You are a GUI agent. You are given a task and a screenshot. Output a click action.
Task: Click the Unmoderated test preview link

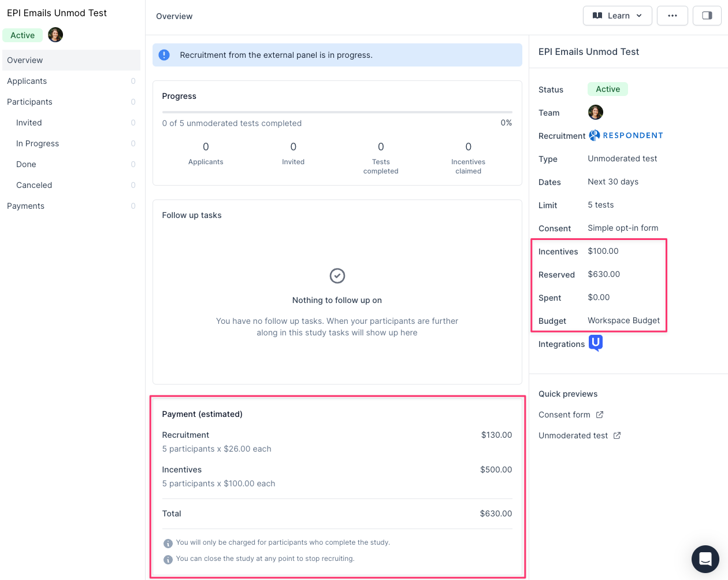click(573, 435)
